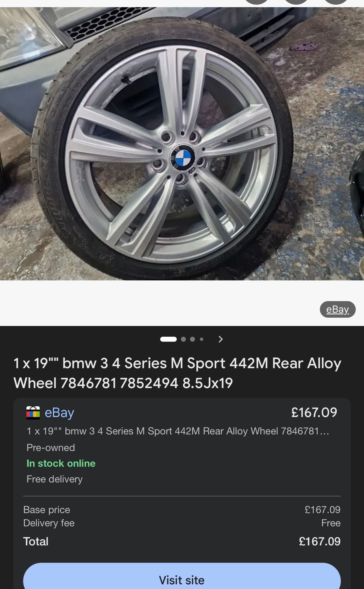Click the next image chevron arrow
The height and width of the screenshot is (589, 364).
[x=220, y=339]
